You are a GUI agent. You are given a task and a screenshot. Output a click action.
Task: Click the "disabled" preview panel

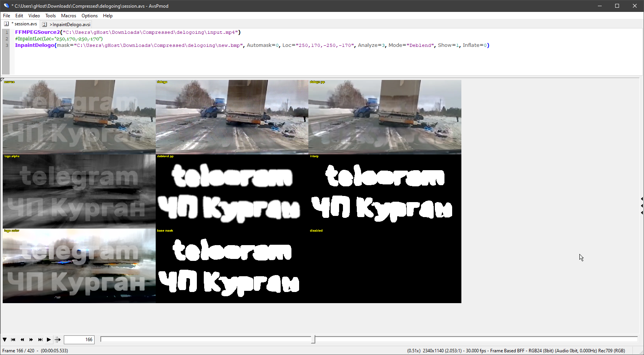coord(385,266)
